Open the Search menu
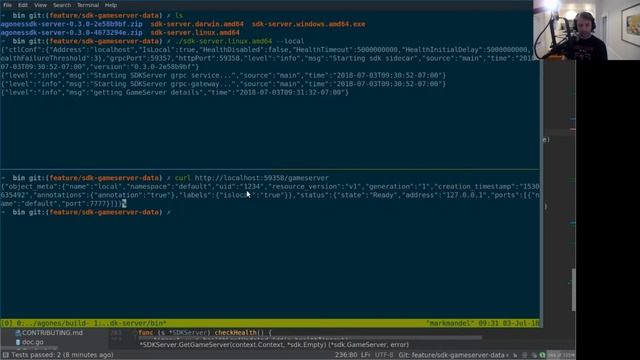Viewport: 640px width, 360px height. (62, 5)
